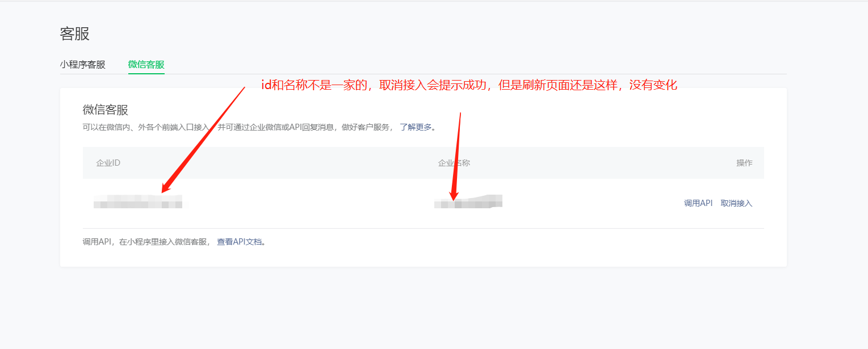Viewport: 868px width, 349px height.
Task: Click the empty space in the enterprise table row
Action: (590, 203)
